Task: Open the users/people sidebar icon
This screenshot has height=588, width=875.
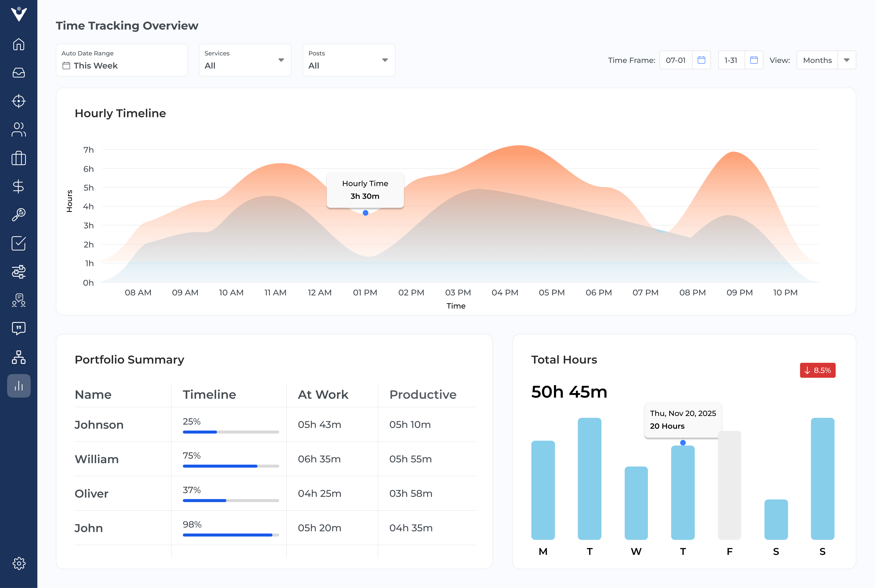Action: coord(18,130)
